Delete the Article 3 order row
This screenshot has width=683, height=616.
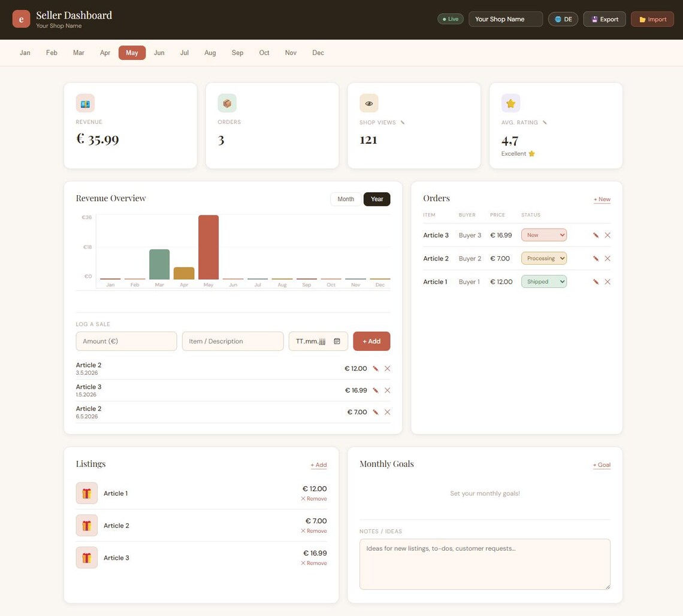608,235
